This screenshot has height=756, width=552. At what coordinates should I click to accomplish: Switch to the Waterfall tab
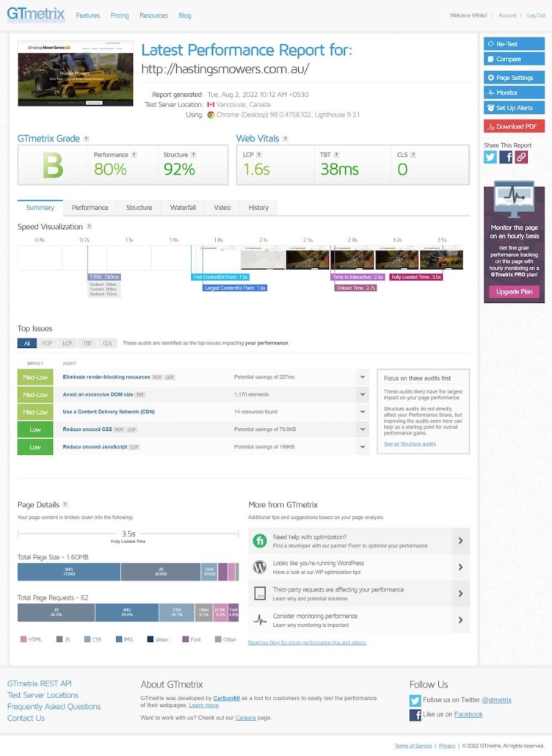pyautogui.click(x=183, y=207)
